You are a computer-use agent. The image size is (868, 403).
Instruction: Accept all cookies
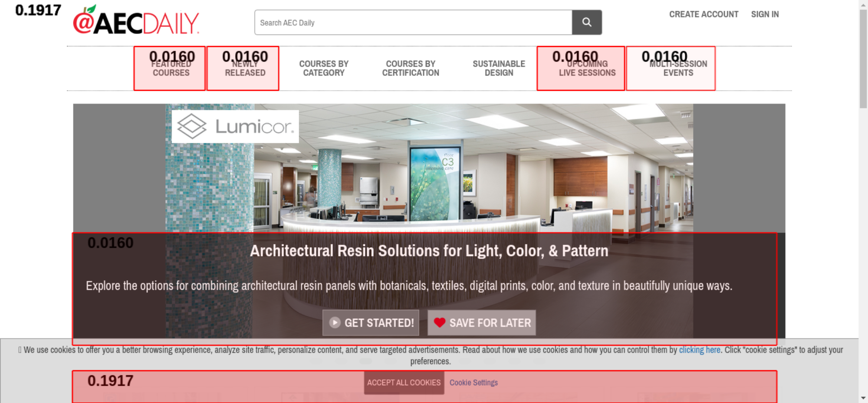(404, 383)
